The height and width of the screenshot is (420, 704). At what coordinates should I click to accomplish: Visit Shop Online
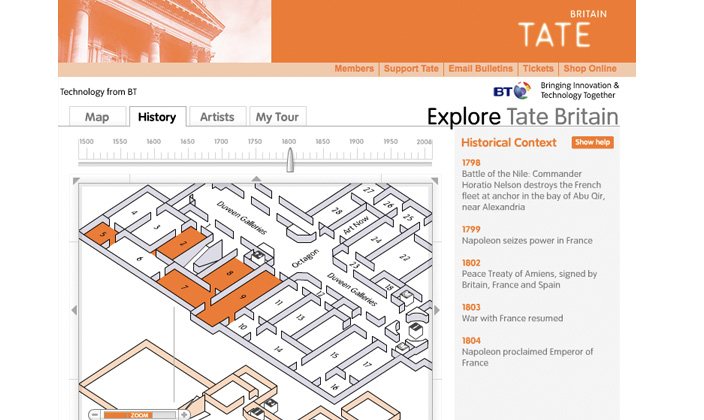(x=590, y=69)
